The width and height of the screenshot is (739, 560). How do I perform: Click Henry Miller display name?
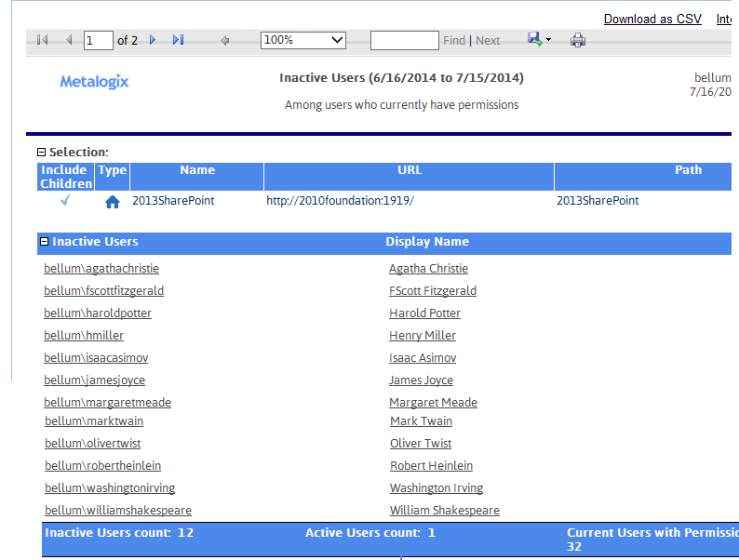pos(423,335)
